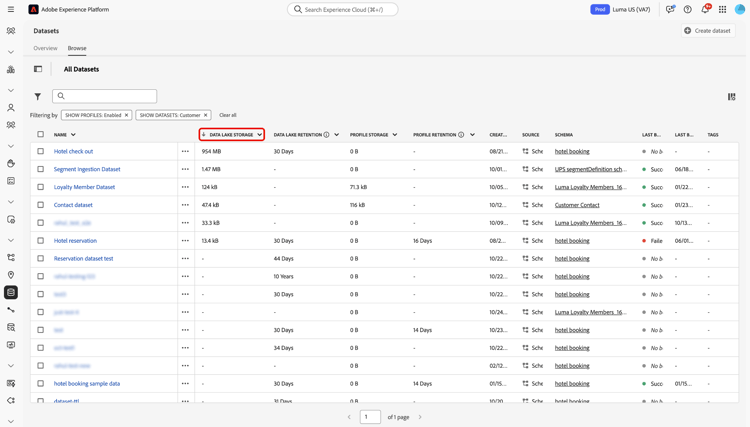Click 10 Years retention cell

coord(283,276)
